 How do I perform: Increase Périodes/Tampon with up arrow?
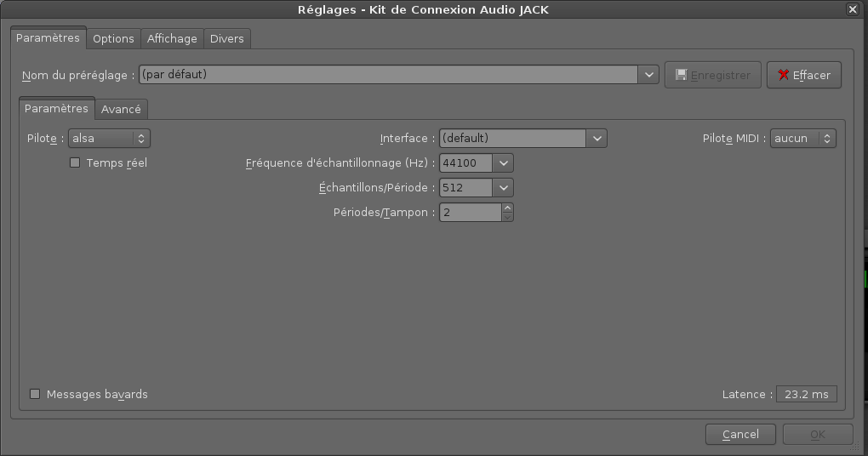coord(508,208)
